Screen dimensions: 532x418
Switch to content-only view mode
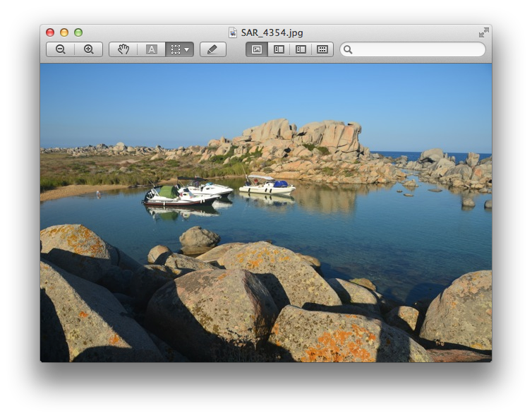click(x=257, y=49)
